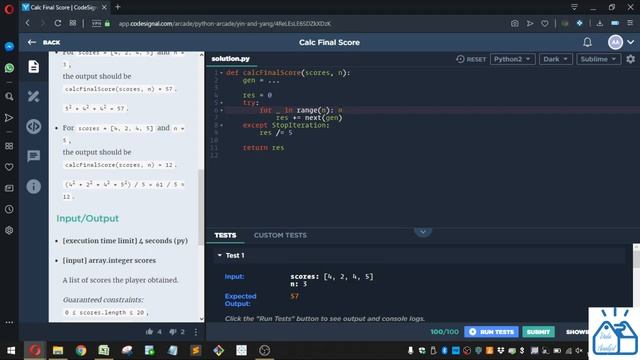This screenshot has height=360, width=640.
Task: Select the solution.py file tab
Action: click(231, 59)
